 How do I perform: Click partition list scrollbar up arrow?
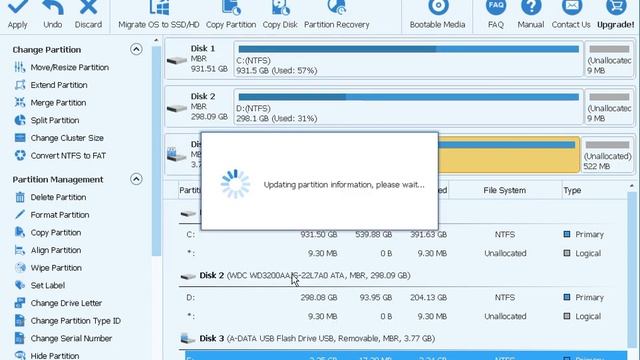631,185
